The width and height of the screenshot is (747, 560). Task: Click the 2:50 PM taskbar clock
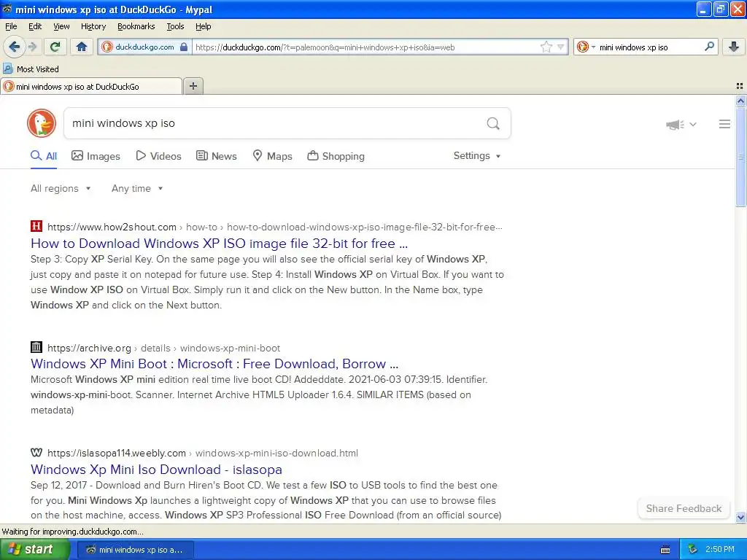pyautogui.click(x=720, y=550)
